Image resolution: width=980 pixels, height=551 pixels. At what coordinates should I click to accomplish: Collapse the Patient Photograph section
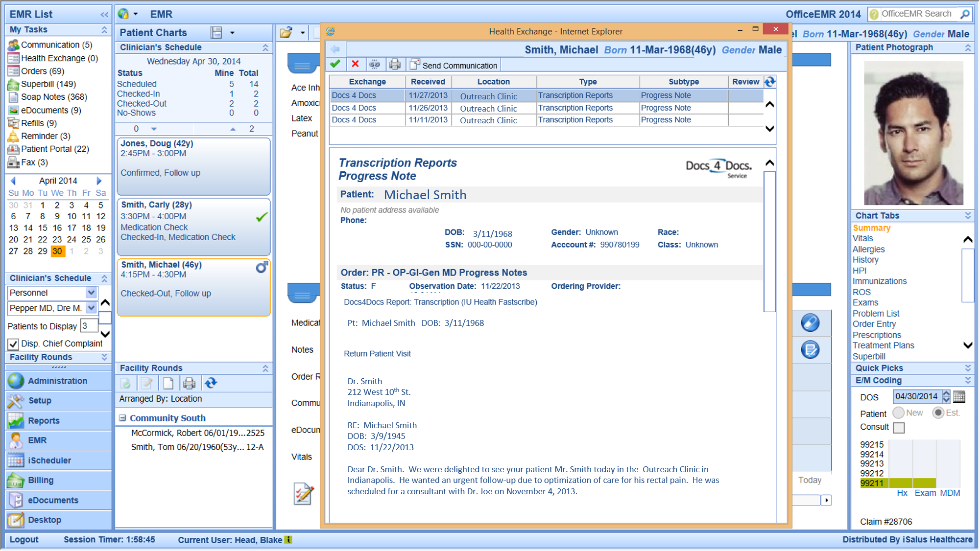[x=968, y=47]
